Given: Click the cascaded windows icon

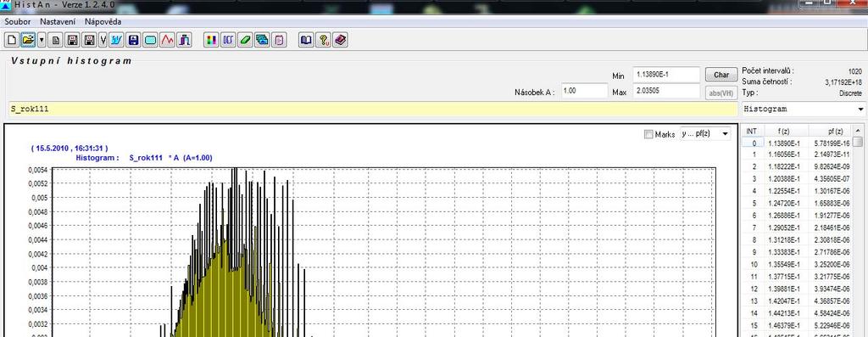Looking at the screenshot, I should tap(263, 40).
